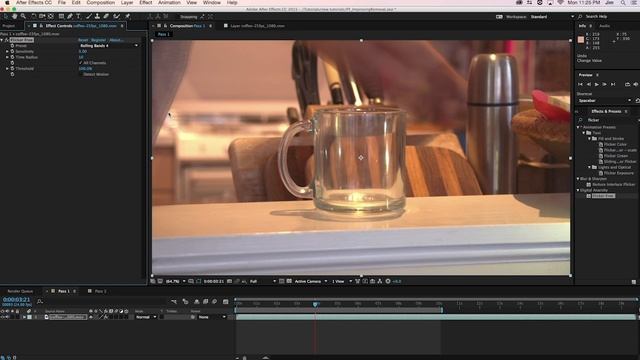Open the 1 View layout dropdown

pyautogui.click(x=342, y=281)
